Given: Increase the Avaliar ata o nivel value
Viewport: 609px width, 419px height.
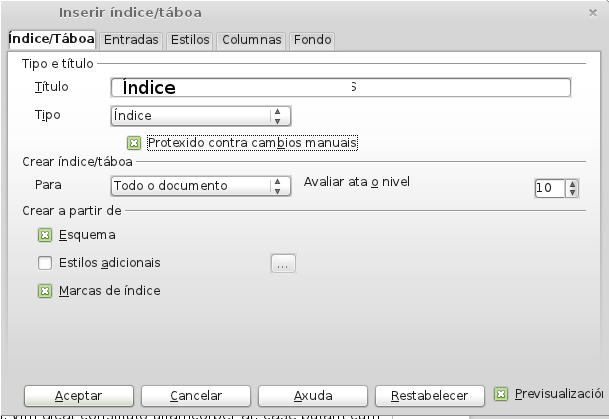Looking at the screenshot, I should (572, 183).
